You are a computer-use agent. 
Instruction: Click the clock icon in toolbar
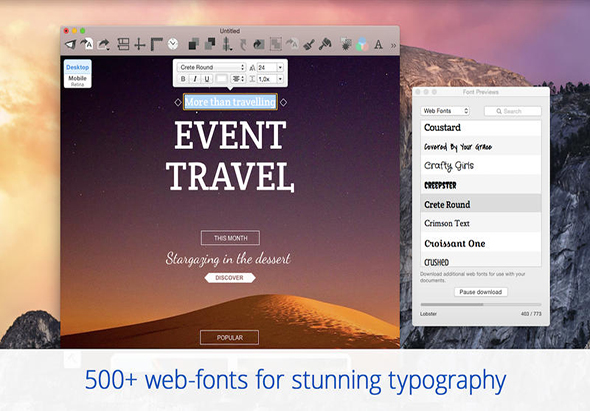coord(173,44)
